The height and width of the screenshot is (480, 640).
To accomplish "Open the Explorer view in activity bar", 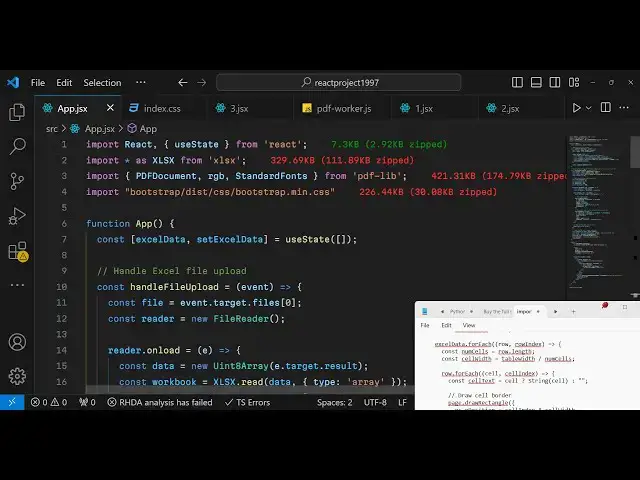I will coord(17,112).
